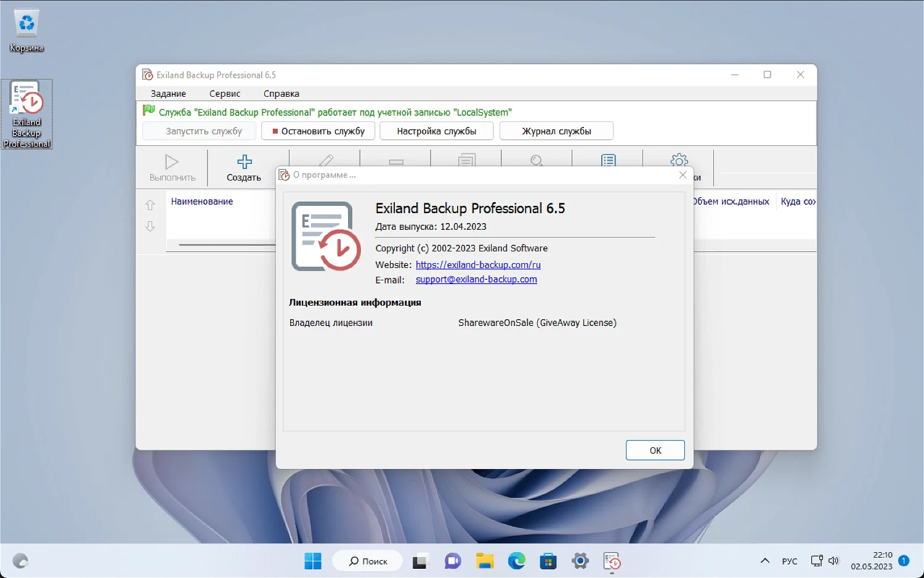Click the Exiland Backup Professional 6.5 dialog heading
The image size is (924, 578).
click(470, 208)
